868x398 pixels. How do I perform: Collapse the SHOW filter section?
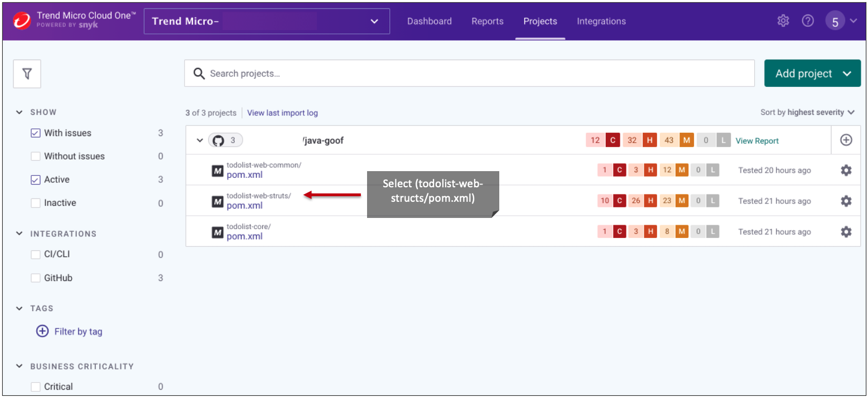tap(20, 112)
